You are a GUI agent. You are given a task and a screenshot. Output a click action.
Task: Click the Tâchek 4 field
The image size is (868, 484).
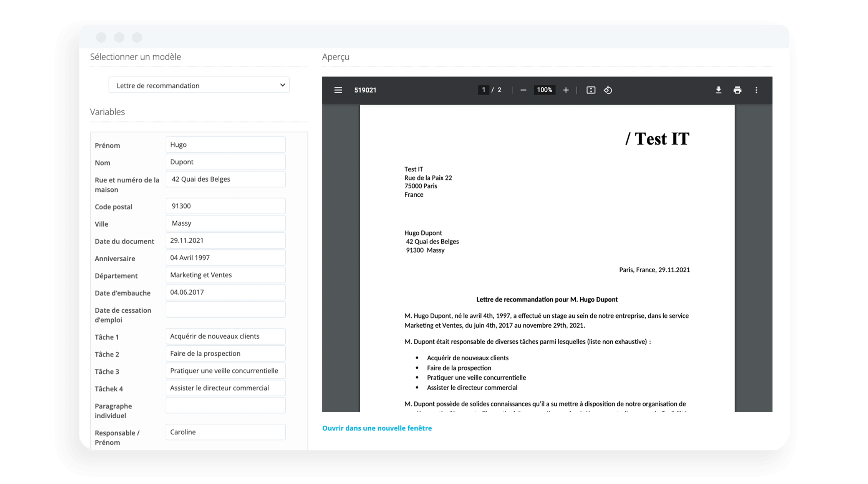point(225,388)
